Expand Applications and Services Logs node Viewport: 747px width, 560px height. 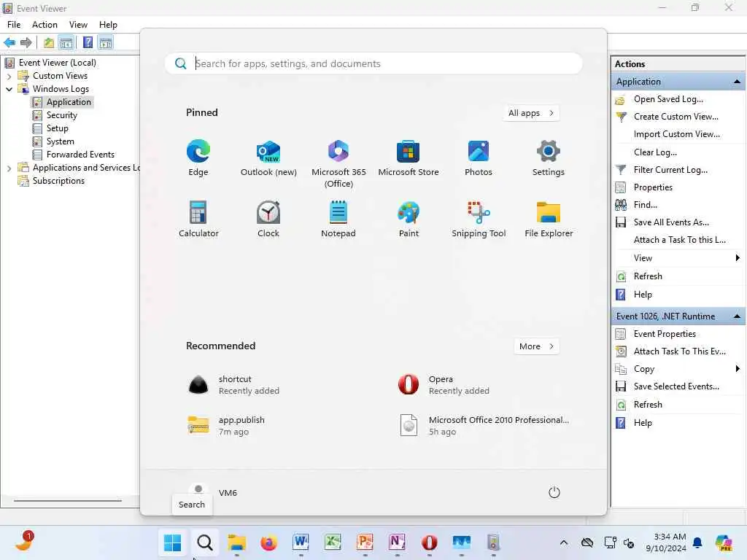pos(9,168)
